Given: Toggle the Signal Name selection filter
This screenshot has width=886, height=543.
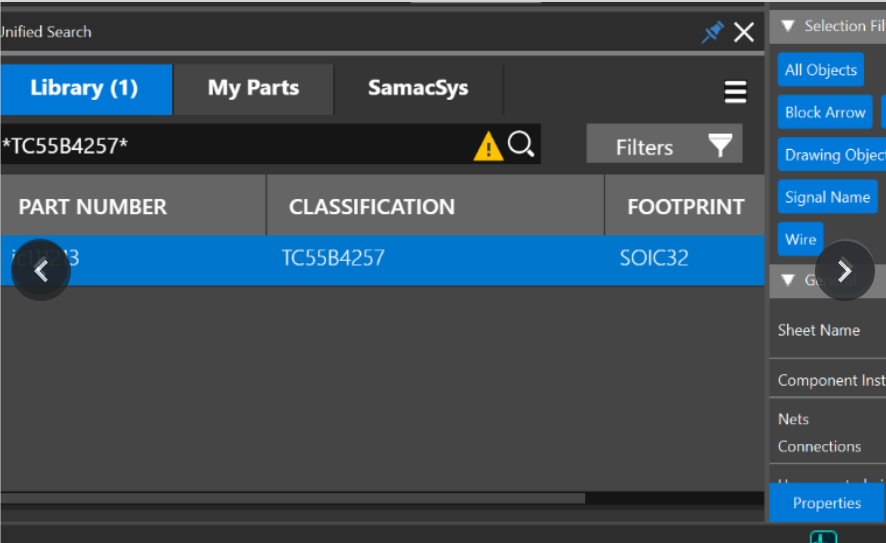Looking at the screenshot, I should click(x=827, y=197).
